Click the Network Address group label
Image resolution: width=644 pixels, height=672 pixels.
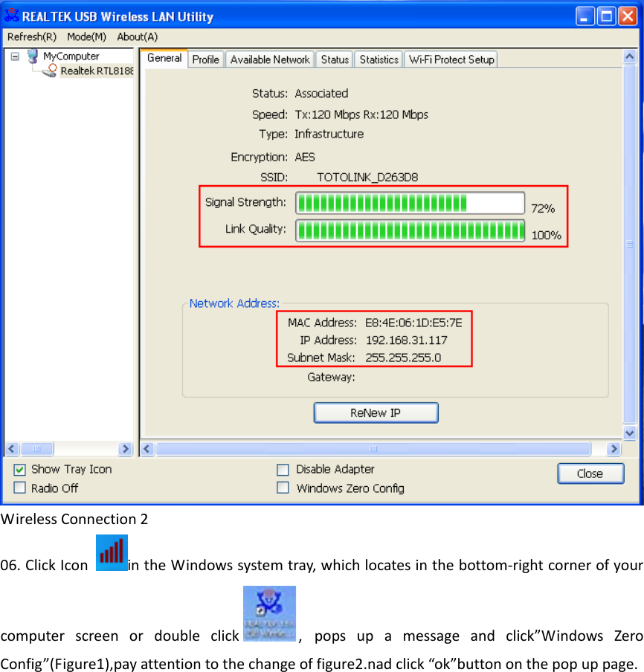[x=234, y=303]
